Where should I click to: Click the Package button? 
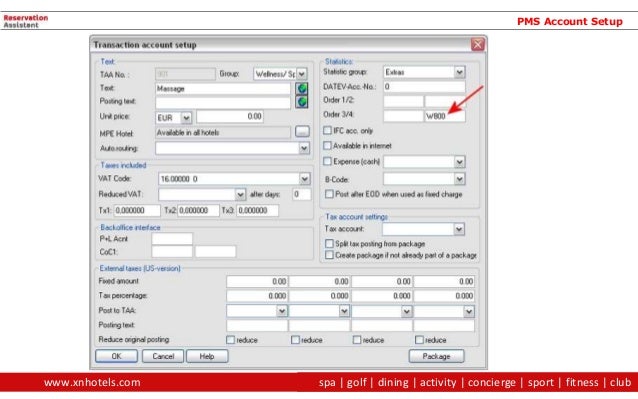click(436, 356)
